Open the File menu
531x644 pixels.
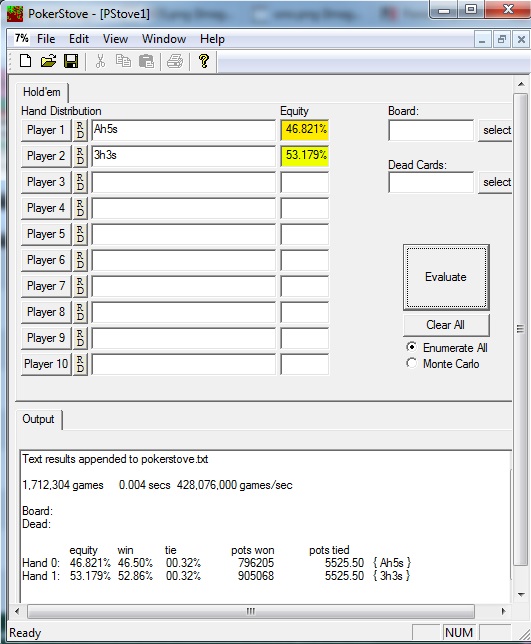pyautogui.click(x=46, y=39)
